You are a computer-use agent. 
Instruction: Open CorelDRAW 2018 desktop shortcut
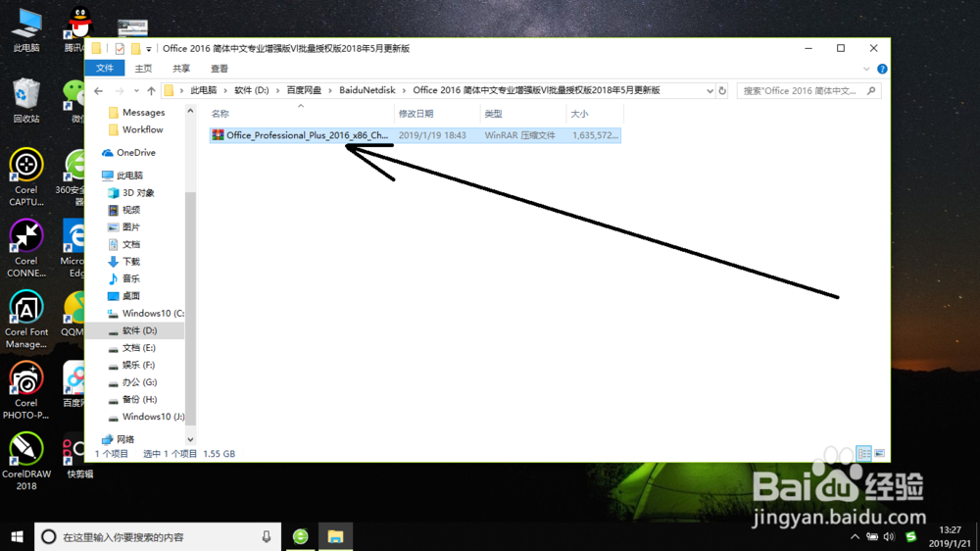pos(26,462)
